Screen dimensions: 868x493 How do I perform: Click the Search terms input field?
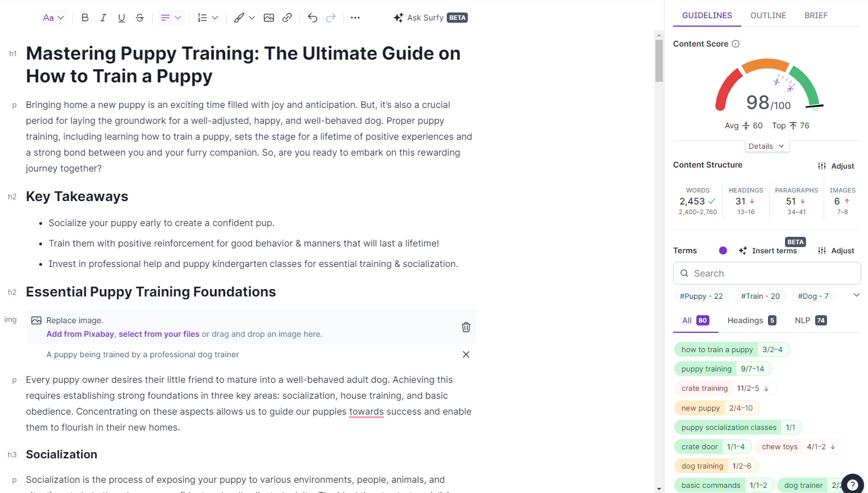767,273
